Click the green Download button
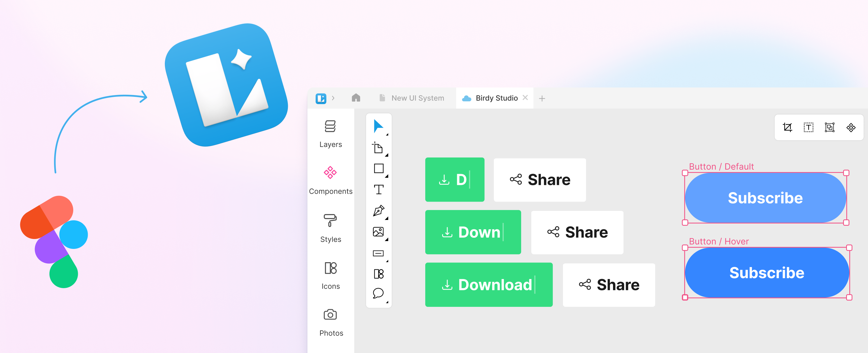The height and width of the screenshot is (353, 868). [x=489, y=285]
